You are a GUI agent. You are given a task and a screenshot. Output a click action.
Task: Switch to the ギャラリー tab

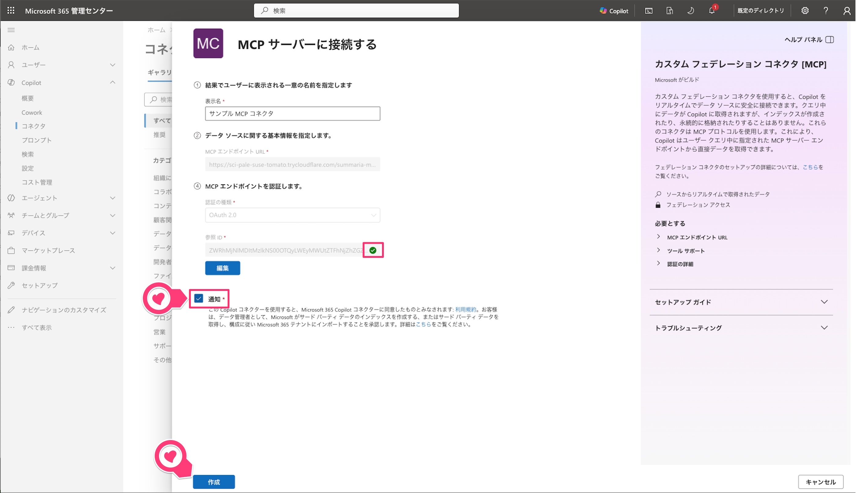[160, 72]
